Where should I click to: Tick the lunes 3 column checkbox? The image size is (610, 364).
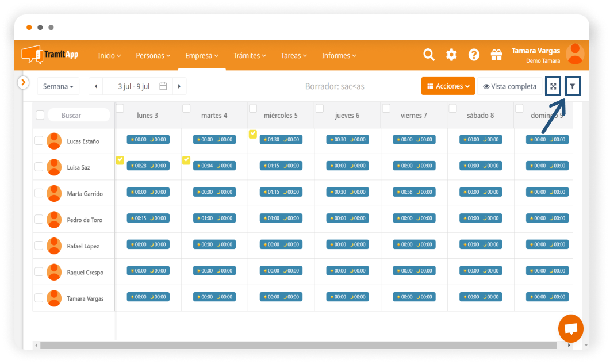point(120,108)
